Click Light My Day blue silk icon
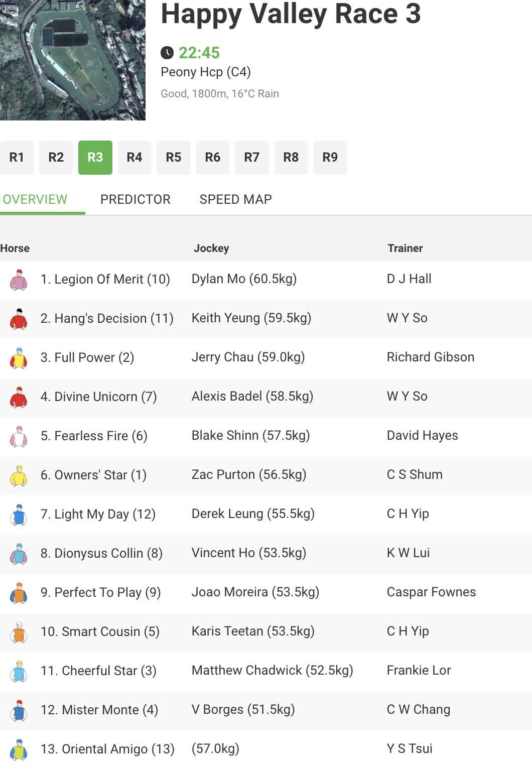This screenshot has width=532, height=770. pos(19,515)
